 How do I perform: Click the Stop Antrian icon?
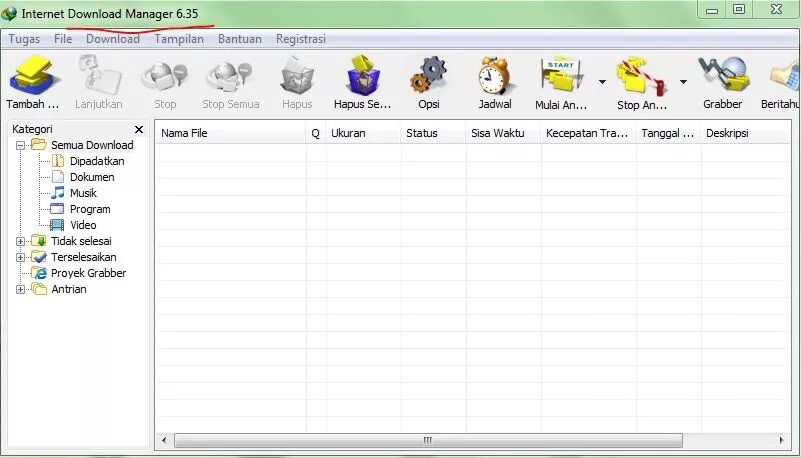pyautogui.click(x=642, y=77)
